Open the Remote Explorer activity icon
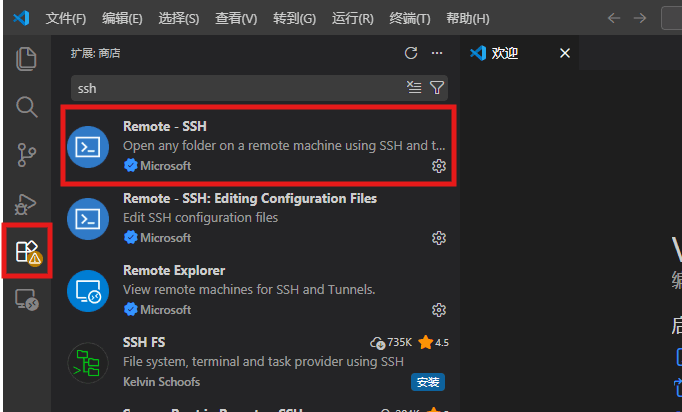682x412 pixels. [x=27, y=300]
